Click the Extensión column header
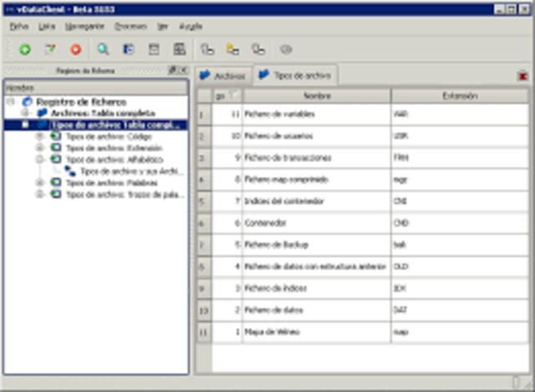 (460, 96)
